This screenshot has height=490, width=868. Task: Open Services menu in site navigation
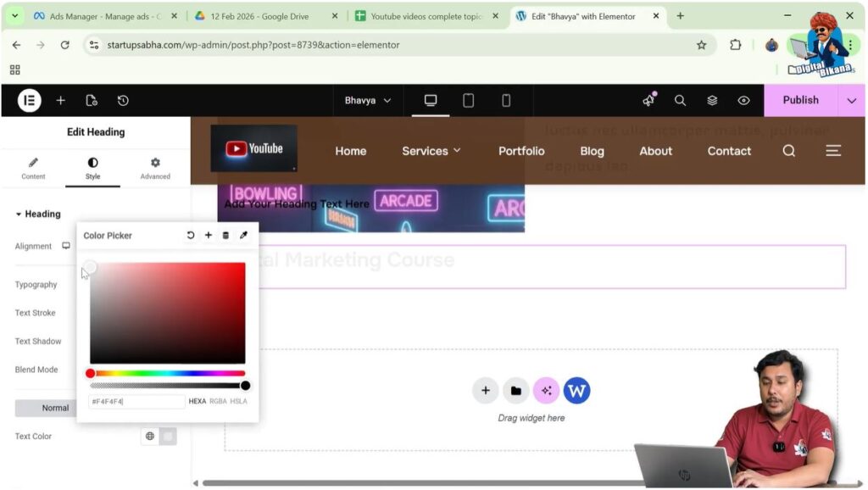click(x=431, y=151)
